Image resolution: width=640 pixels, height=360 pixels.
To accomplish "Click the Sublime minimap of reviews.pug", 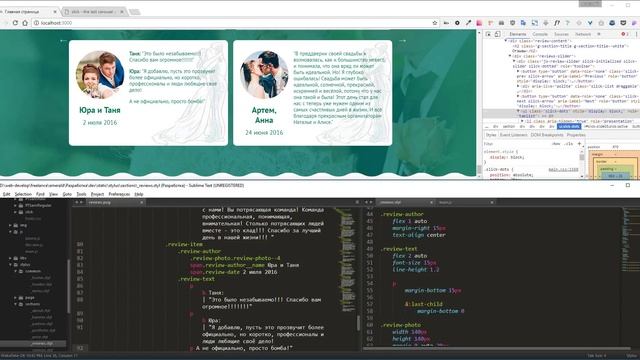I will tap(347, 261).
